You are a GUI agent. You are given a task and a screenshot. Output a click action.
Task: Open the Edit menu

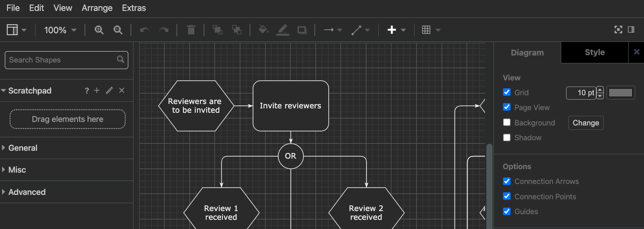point(36,8)
